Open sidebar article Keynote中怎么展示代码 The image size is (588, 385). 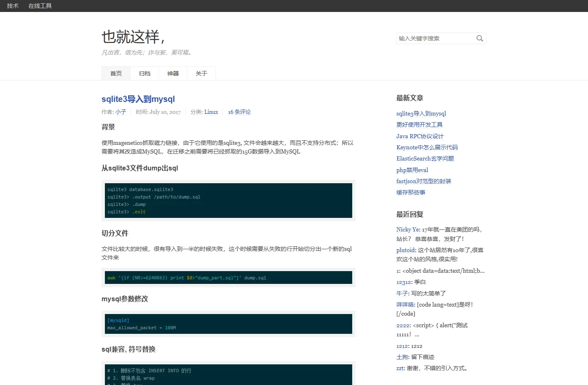tap(427, 147)
